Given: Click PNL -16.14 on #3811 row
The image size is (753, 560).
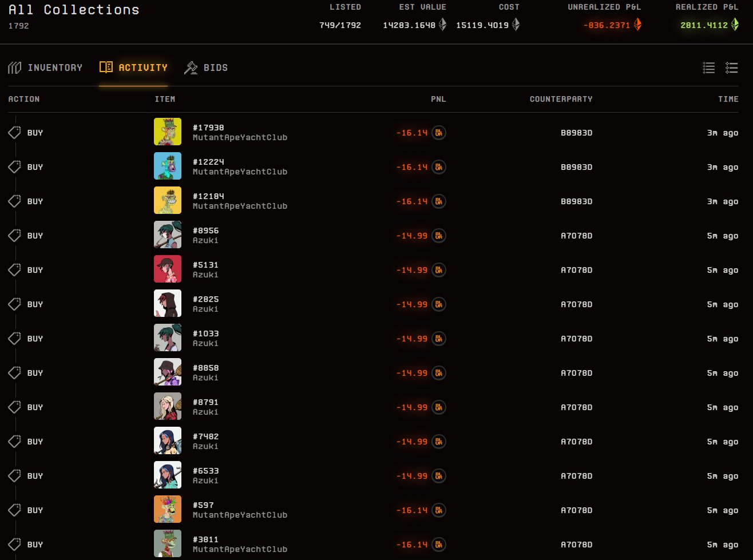Looking at the screenshot, I should (x=412, y=545).
